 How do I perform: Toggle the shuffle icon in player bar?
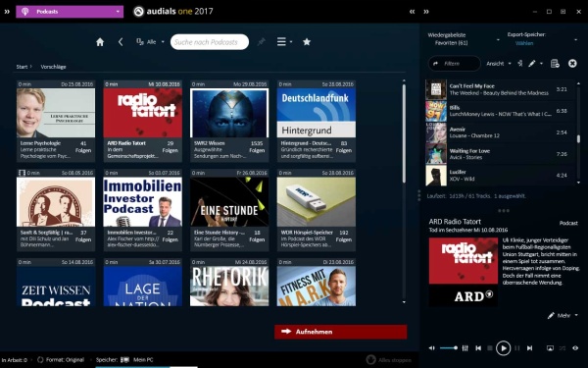pos(563,348)
